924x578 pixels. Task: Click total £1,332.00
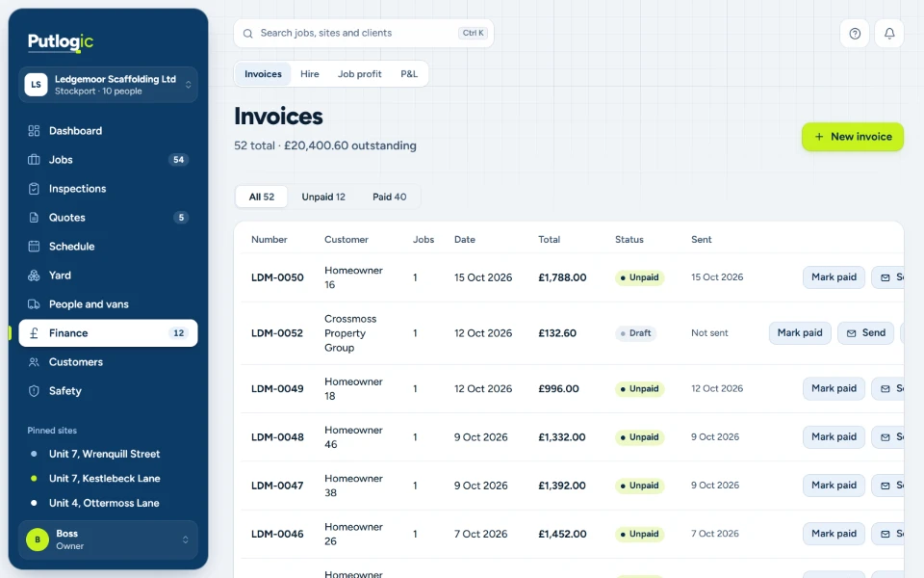(561, 437)
